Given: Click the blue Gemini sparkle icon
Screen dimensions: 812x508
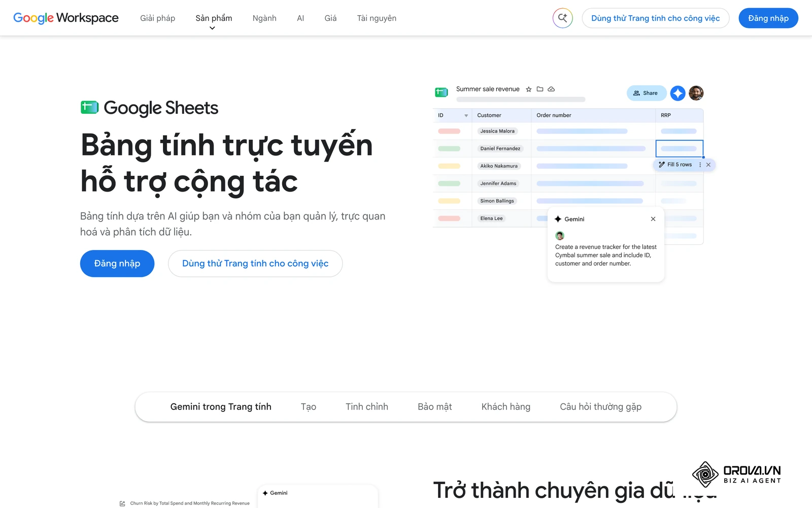Looking at the screenshot, I should click(x=678, y=93).
